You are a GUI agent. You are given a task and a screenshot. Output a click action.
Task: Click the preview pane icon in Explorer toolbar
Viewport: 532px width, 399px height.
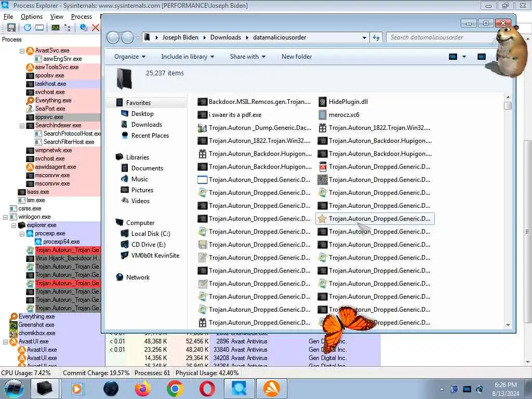(x=482, y=57)
